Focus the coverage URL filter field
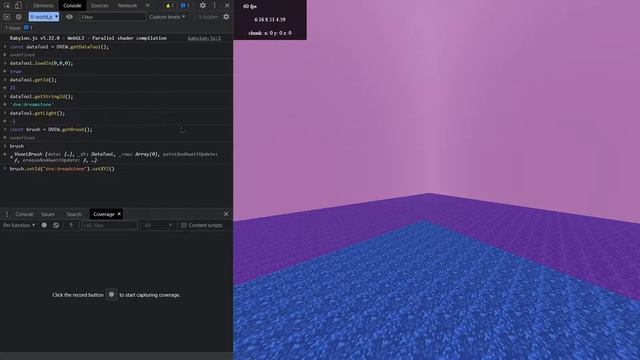 (x=109, y=225)
